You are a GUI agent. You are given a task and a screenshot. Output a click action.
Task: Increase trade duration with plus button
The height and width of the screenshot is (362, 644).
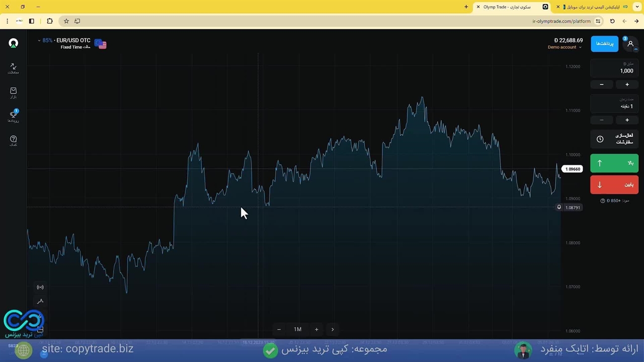(x=627, y=120)
